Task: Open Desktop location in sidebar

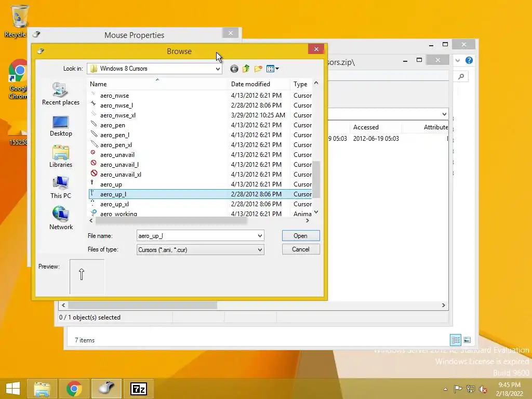Action: (61, 126)
